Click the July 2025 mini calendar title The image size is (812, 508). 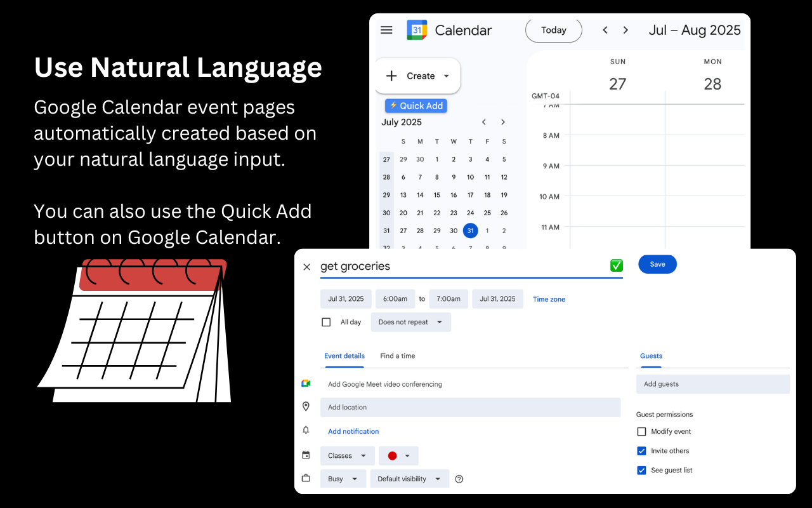pos(402,122)
